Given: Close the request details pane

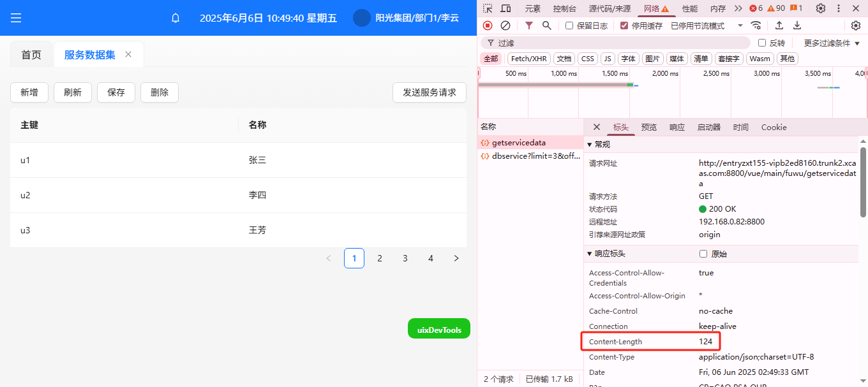Looking at the screenshot, I should pyautogui.click(x=597, y=127).
